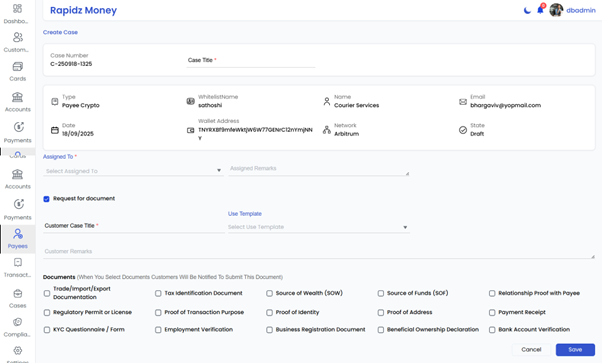Click the Customer Remarks text area
This screenshot has height=363, width=602.
[319, 252]
